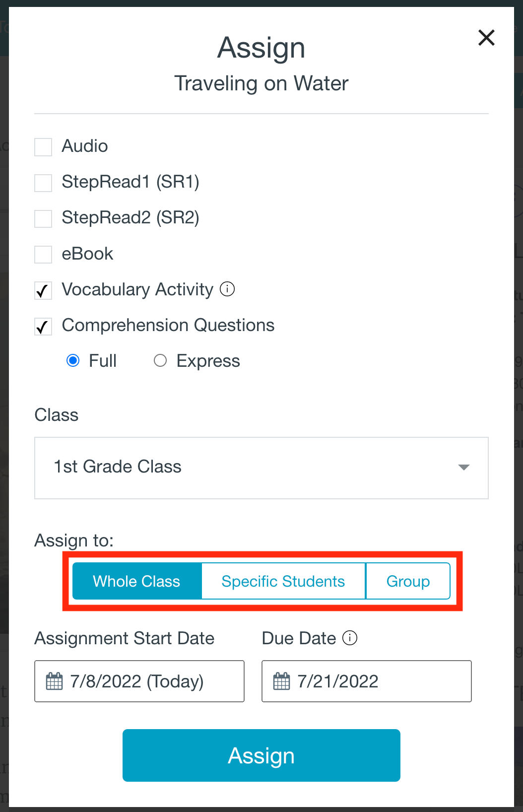This screenshot has width=523, height=812.
Task: Switch to the Whole Class tab
Action: (137, 581)
